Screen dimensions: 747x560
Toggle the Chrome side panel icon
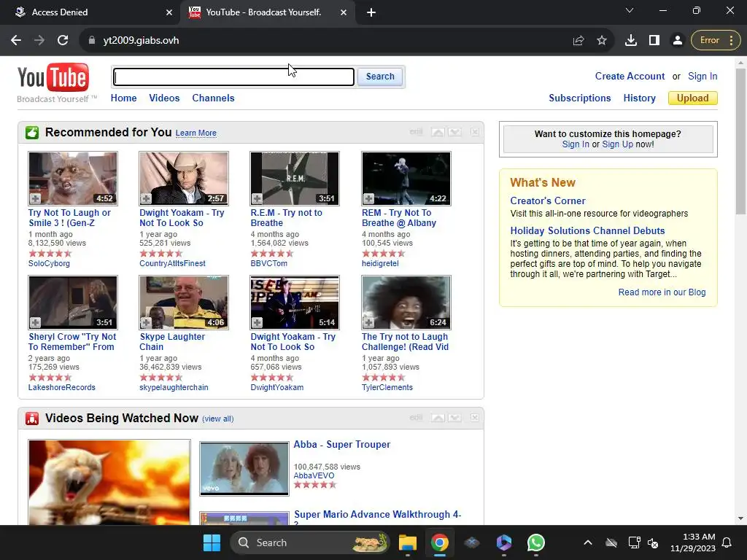(x=654, y=41)
